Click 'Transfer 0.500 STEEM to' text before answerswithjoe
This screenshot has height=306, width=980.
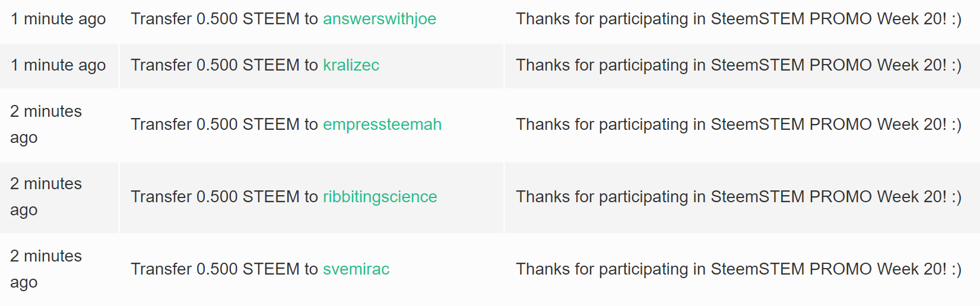(x=224, y=19)
